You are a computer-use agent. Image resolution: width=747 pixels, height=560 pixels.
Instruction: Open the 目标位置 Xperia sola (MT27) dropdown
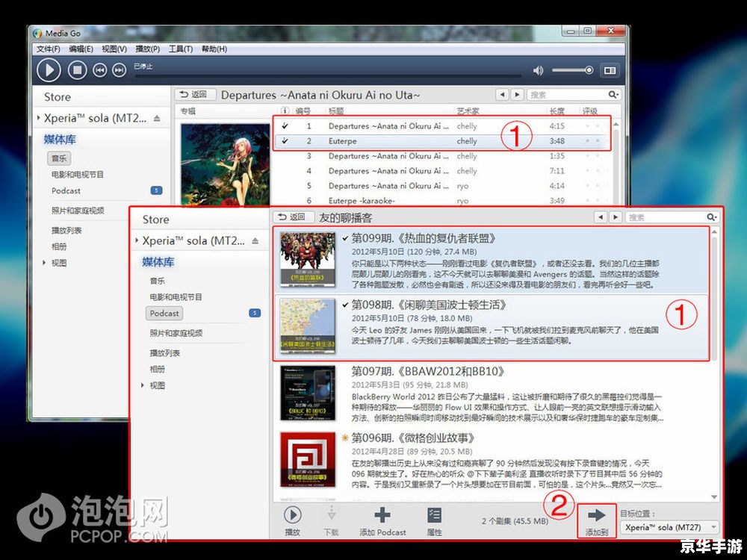(x=669, y=527)
